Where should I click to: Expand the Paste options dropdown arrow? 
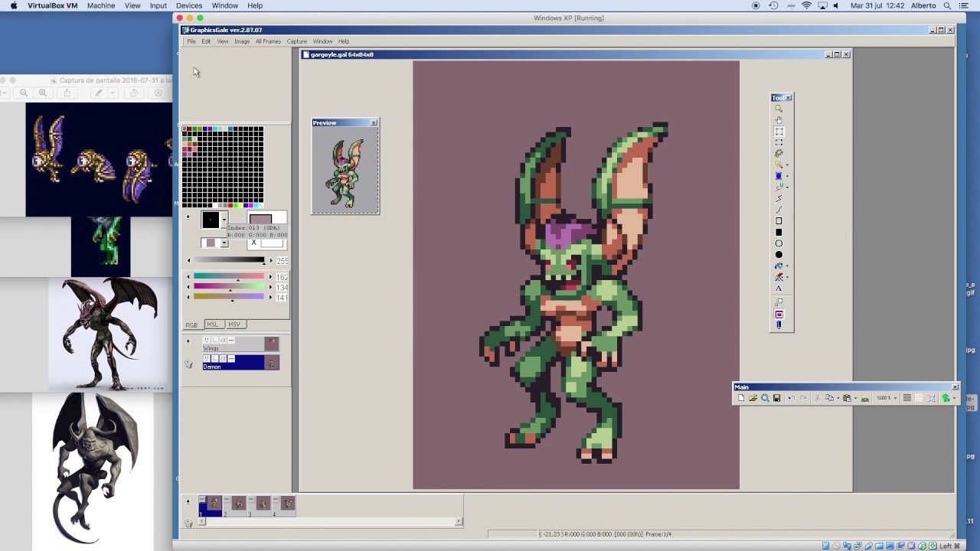pos(855,398)
